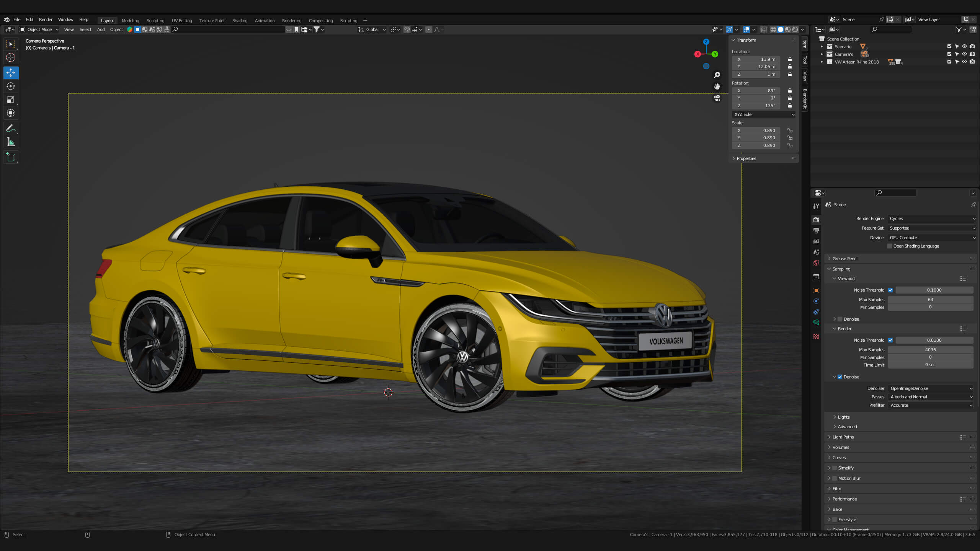This screenshot has width=980, height=551.
Task: Open the Device dropdown showing GPU Compute
Action: [x=932, y=238]
